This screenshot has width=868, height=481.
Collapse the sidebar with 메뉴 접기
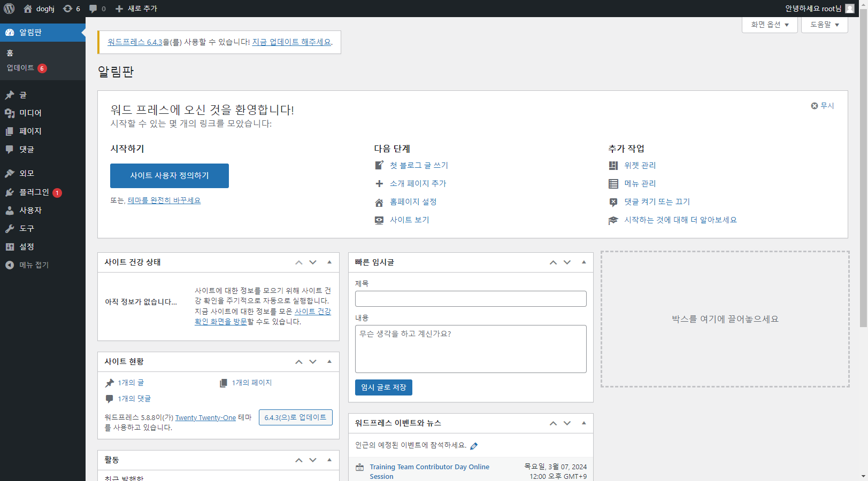coord(43,265)
